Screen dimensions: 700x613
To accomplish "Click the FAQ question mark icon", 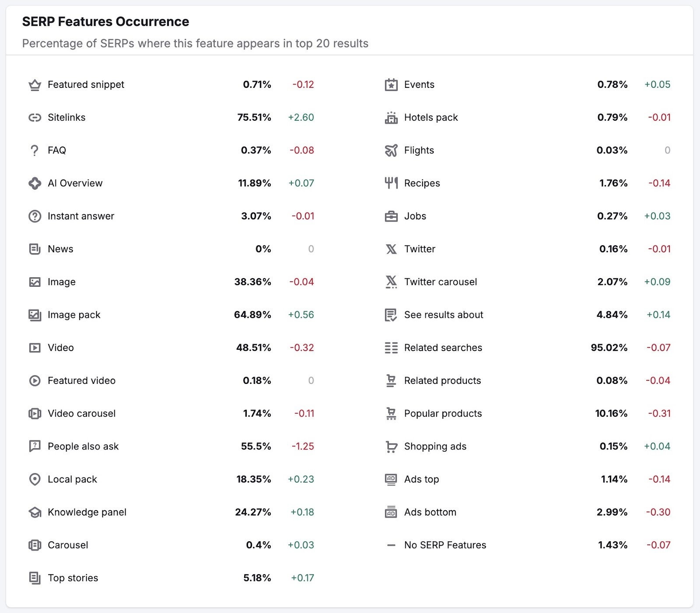I will (x=35, y=150).
